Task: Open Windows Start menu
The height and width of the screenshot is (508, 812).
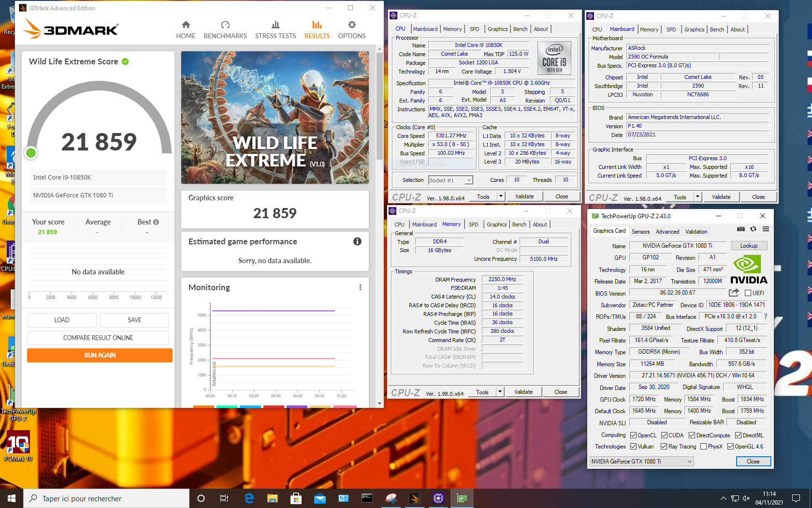Action: click(11, 498)
